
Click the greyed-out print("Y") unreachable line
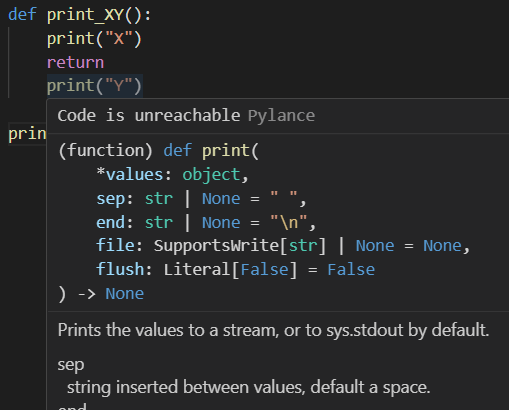(95, 86)
